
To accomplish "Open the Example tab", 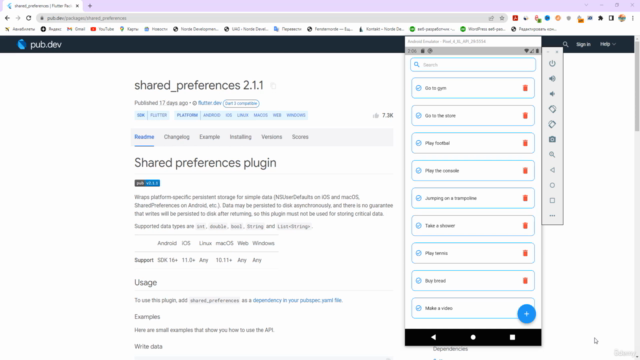I will pos(209,137).
